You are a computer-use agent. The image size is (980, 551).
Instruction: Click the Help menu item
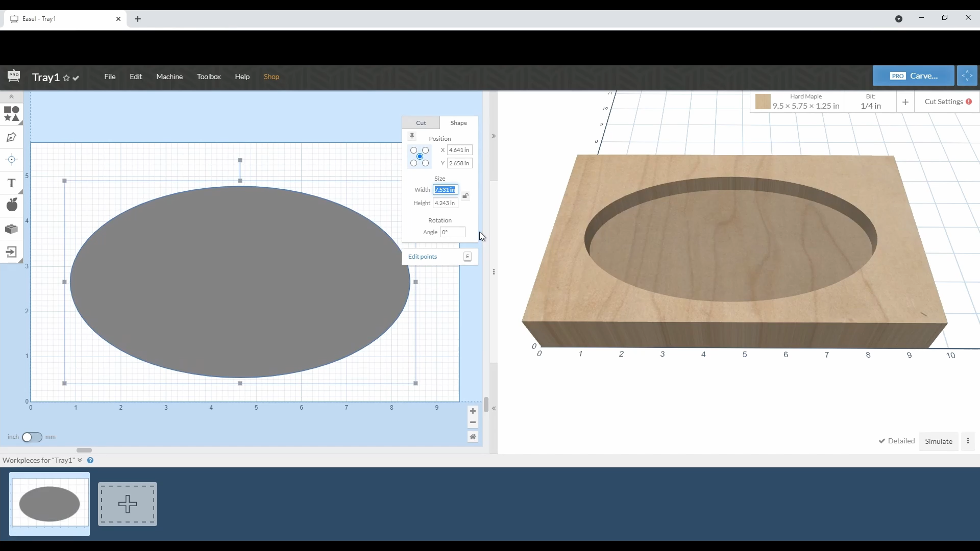241,76
